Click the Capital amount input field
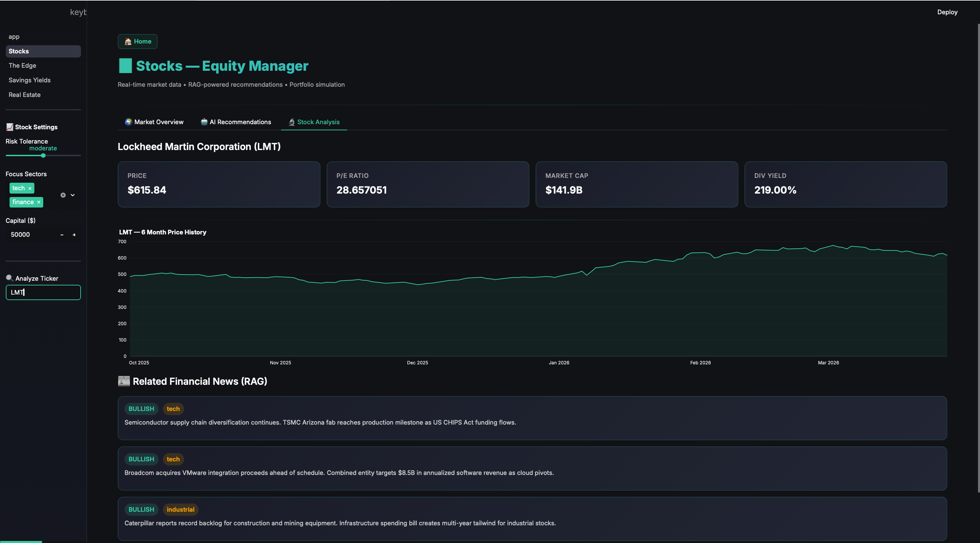The height and width of the screenshot is (543, 980). click(30, 235)
